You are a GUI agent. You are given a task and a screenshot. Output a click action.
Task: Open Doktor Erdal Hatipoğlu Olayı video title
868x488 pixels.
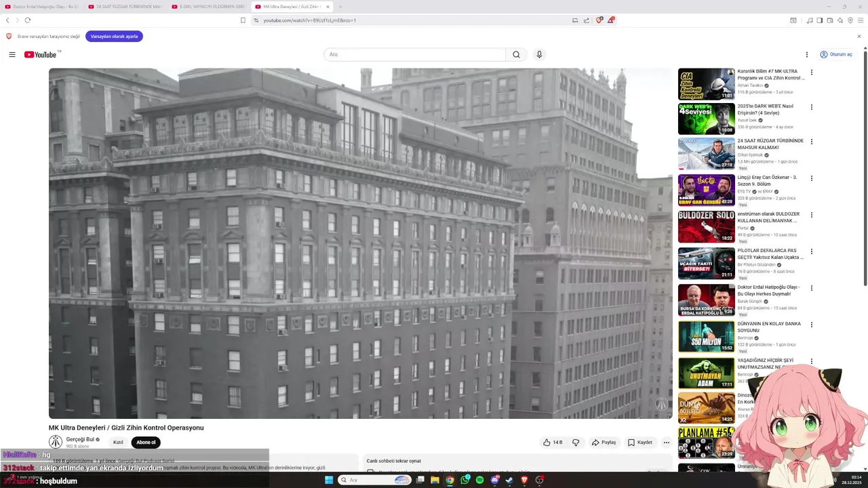tap(769, 291)
